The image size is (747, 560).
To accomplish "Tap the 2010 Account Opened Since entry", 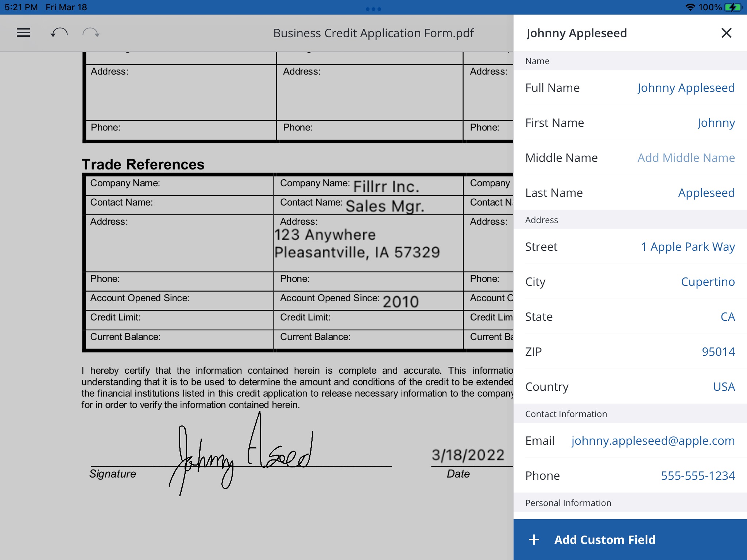I will click(400, 302).
